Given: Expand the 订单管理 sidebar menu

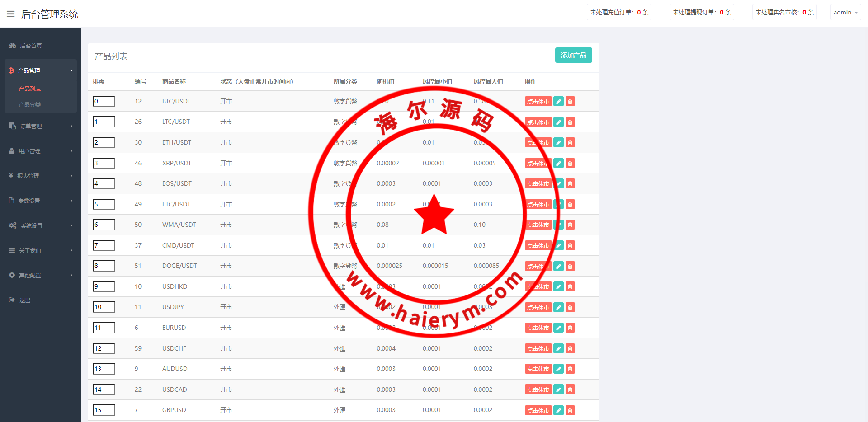Looking at the screenshot, I should [x=41, y=126].
